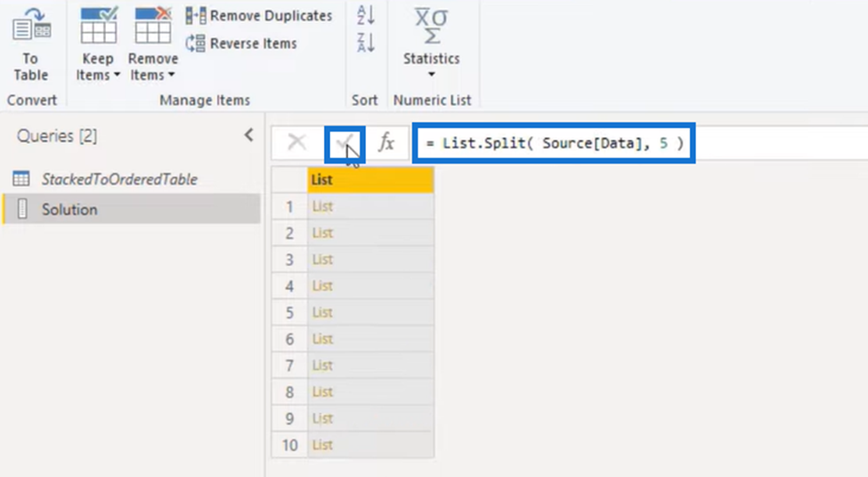Cancel the formula edit with X
Image resolution: width=868 pixels, height=477 pixels.
297,142
